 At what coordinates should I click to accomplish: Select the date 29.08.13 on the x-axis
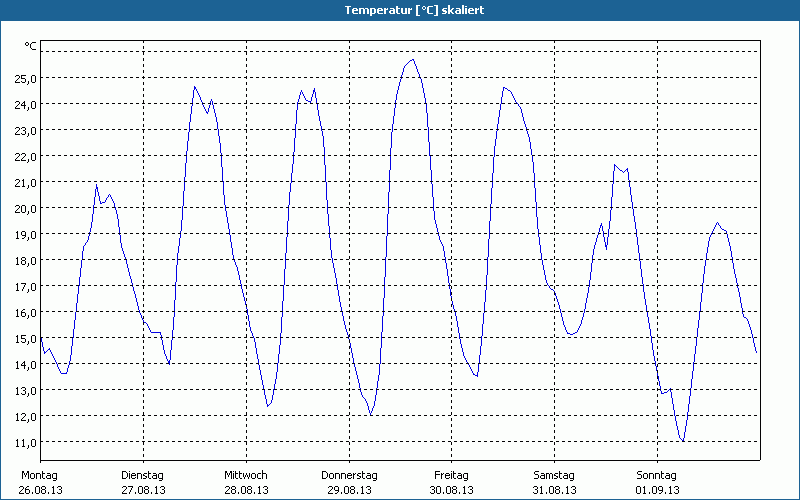click(x=349, y=490)
